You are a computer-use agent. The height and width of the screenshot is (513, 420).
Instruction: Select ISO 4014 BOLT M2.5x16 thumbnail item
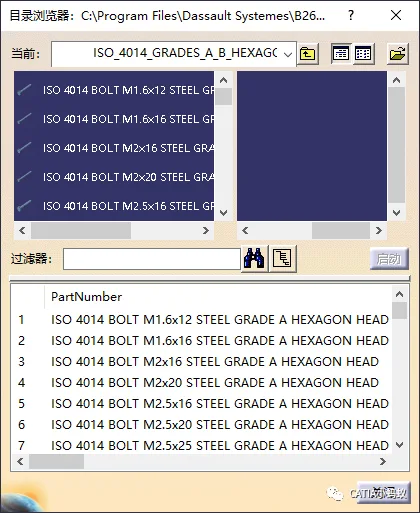coord(114,206)
